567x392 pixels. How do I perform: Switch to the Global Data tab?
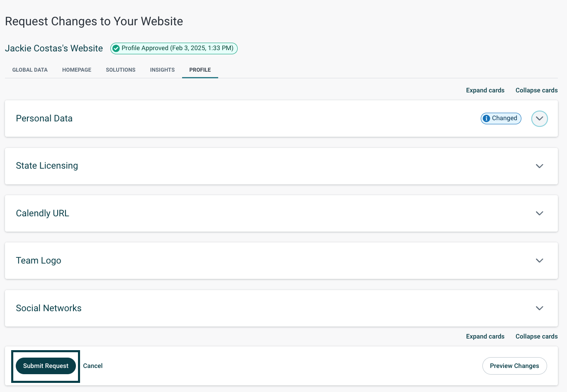pos(30,70)
